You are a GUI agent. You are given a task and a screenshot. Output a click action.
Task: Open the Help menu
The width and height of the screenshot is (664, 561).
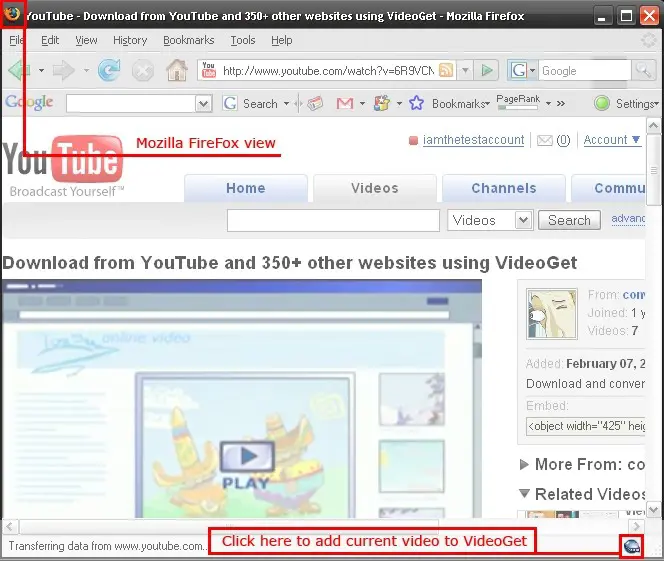click(282, 40)
